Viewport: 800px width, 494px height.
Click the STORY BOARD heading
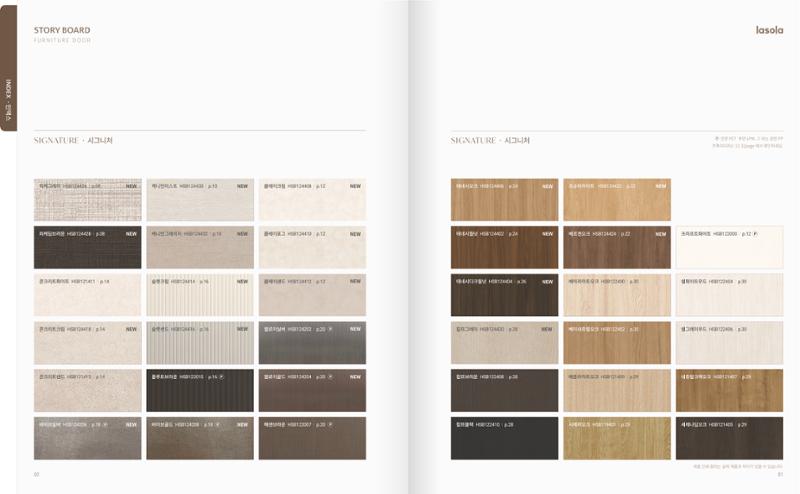(62, 30)
